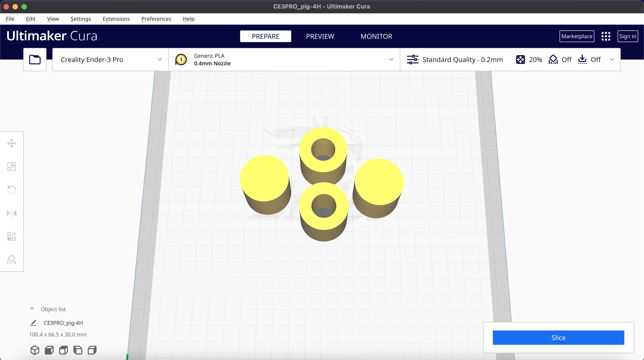
Task: Click the print settings sliders icon
Action: click(413, 60)
